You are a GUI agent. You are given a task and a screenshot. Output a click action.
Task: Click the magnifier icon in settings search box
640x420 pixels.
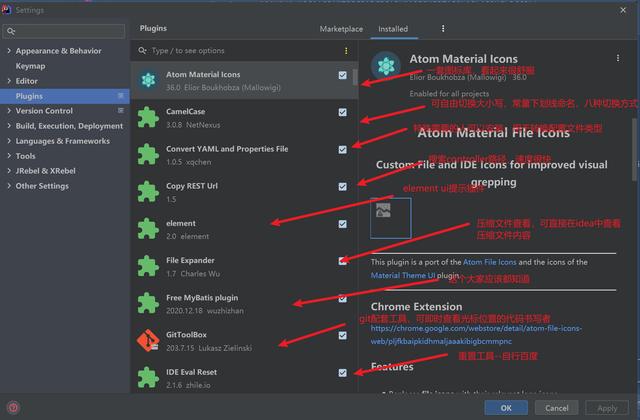pyautogui.click(x=11, y=31)
